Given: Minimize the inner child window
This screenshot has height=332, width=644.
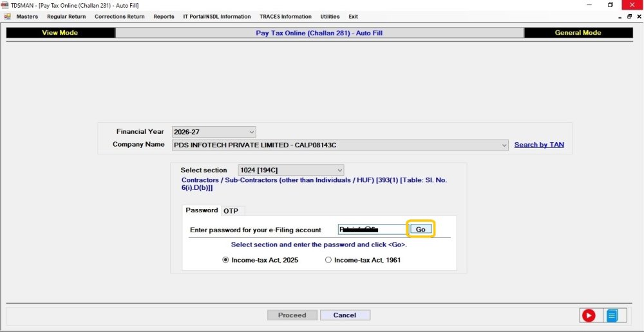Looking at the screenshot, I should 620,17.
